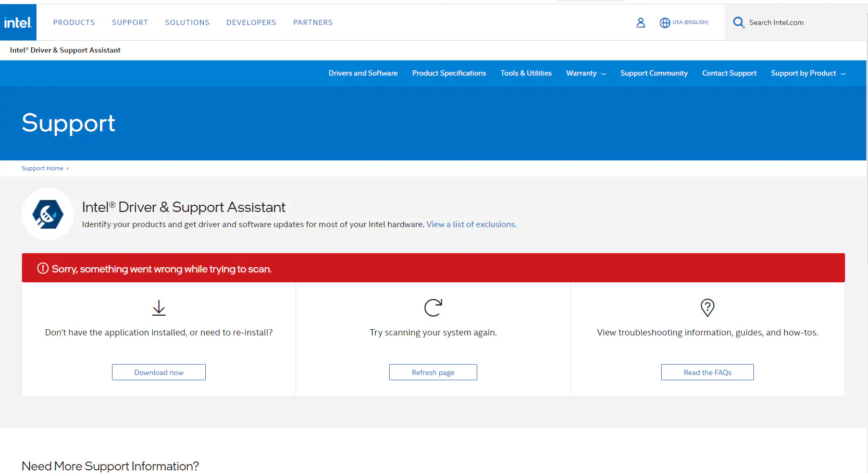Open the Products top menu
The height and width of the screenshot is (474, 868).
point(74,22)
